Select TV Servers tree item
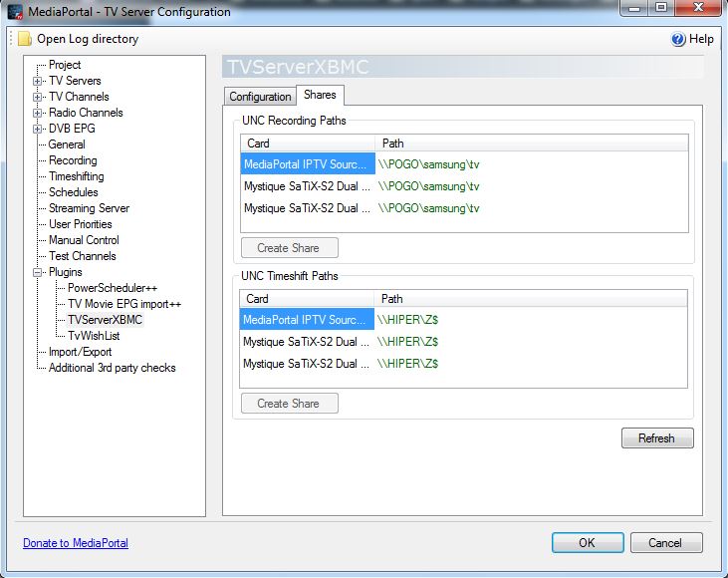 pos(75,81)
